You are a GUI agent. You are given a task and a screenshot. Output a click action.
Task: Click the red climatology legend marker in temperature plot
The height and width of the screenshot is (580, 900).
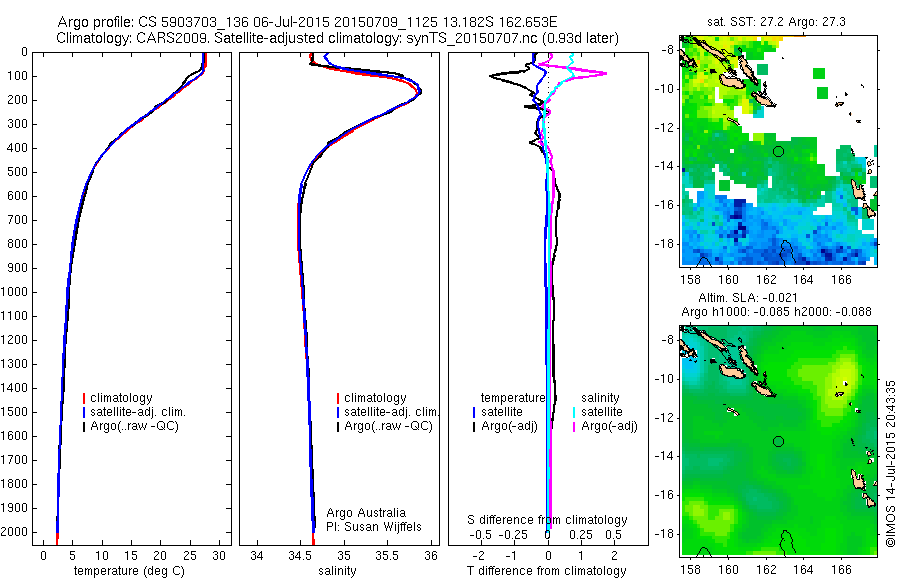(84, 398)
